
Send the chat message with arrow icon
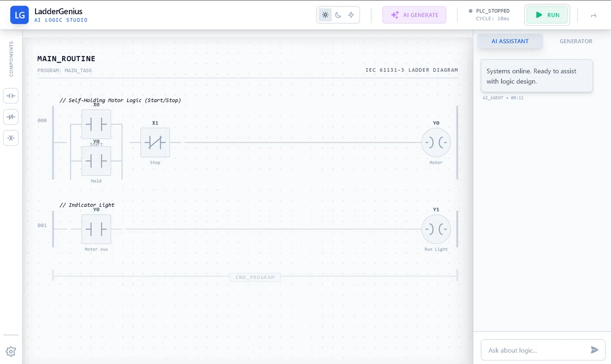click(x=594, y=350)
